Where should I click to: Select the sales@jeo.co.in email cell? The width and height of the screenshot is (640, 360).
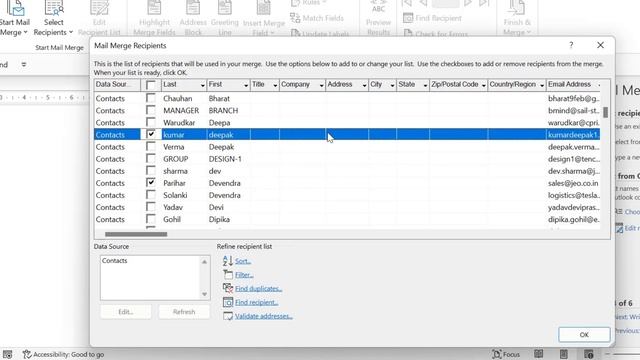pyautogui.click(x=573, y=183)
